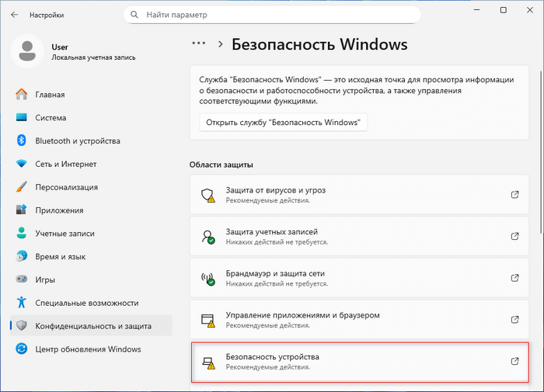
Task: Click the Сеть и Интернет Wi-Fi icon
Action: pyautogui.click(x=22, y=164)
